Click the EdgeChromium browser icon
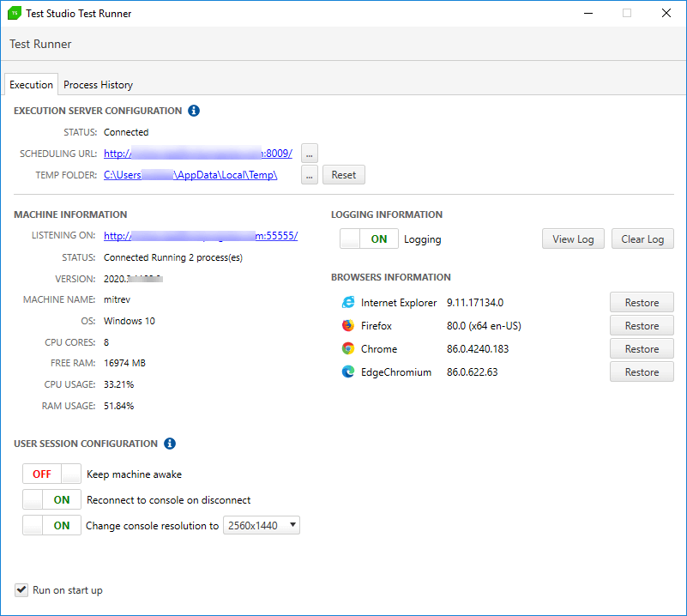This screenshot has width=687, height=616. click(348, 372)
